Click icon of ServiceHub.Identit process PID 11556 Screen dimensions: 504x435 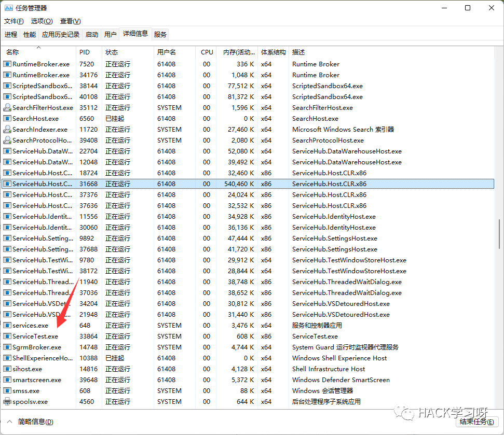(x=7, y=216)
